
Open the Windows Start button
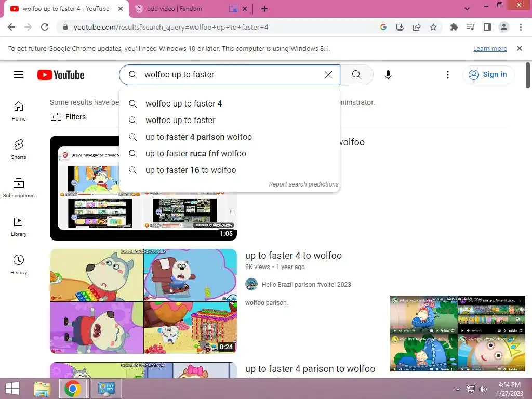[x=12, y=389]
